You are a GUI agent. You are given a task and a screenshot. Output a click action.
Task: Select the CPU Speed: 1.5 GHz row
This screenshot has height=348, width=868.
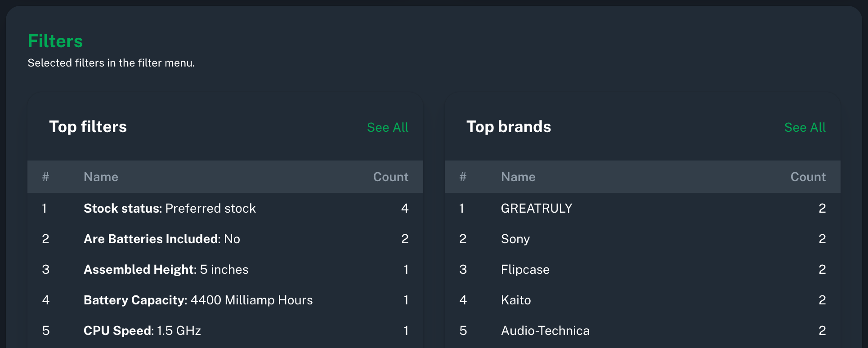(x=142, y=331)
